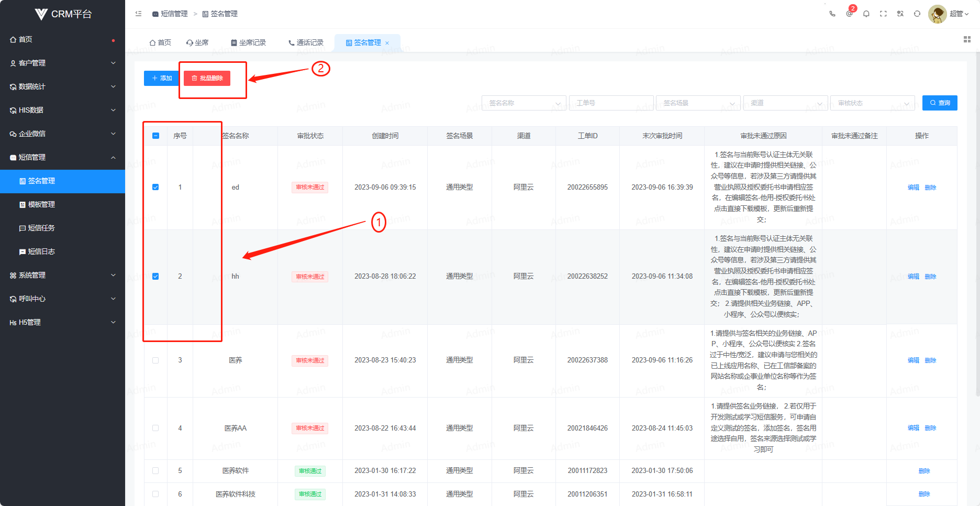Open the 渠道 filter dropdown

(786, 103)
